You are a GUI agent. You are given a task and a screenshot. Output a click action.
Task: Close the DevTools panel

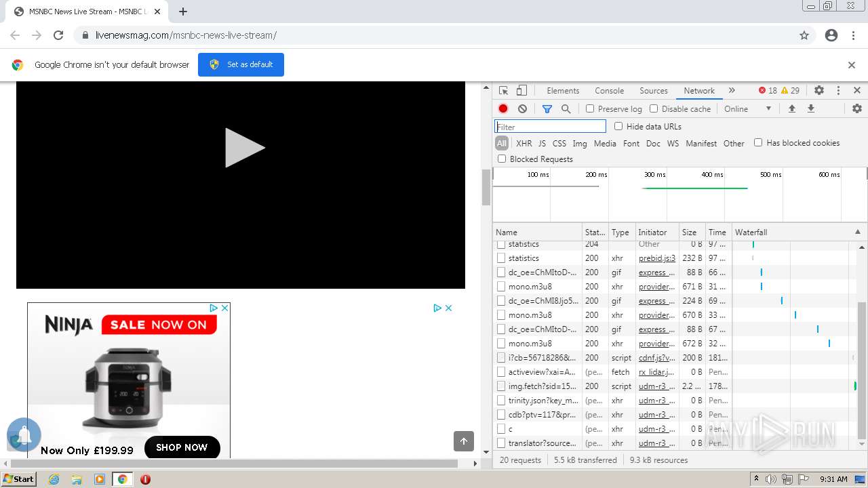857,90
